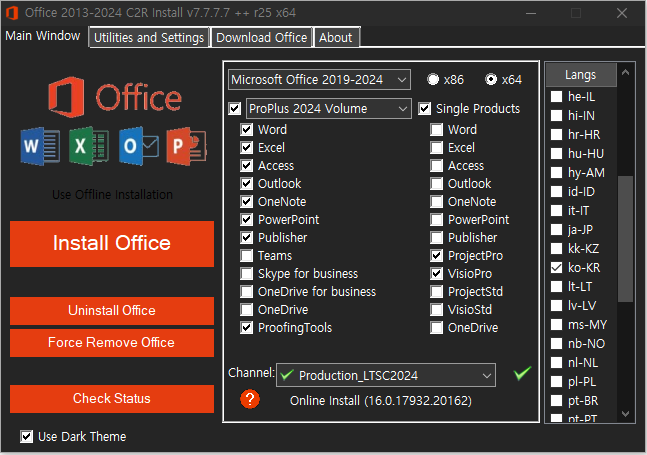
Task: Uncheck PowerPoint in the ProPlus suite list
Action: pyautogui.click(x=247, y=219)
